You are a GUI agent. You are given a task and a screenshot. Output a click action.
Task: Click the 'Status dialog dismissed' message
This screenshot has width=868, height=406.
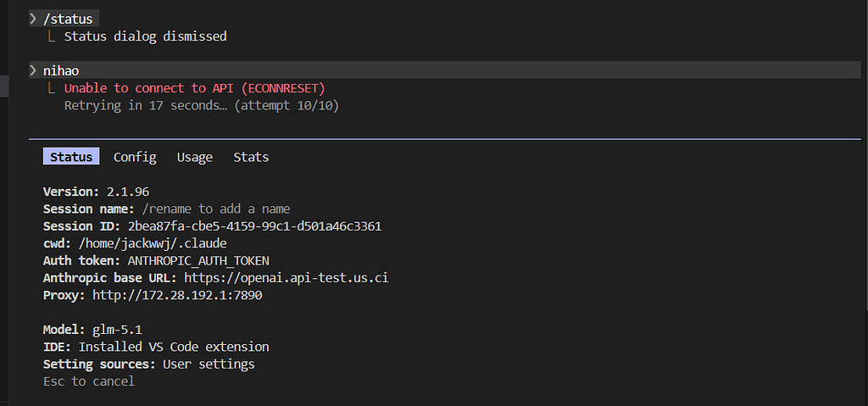pos(146,36)
